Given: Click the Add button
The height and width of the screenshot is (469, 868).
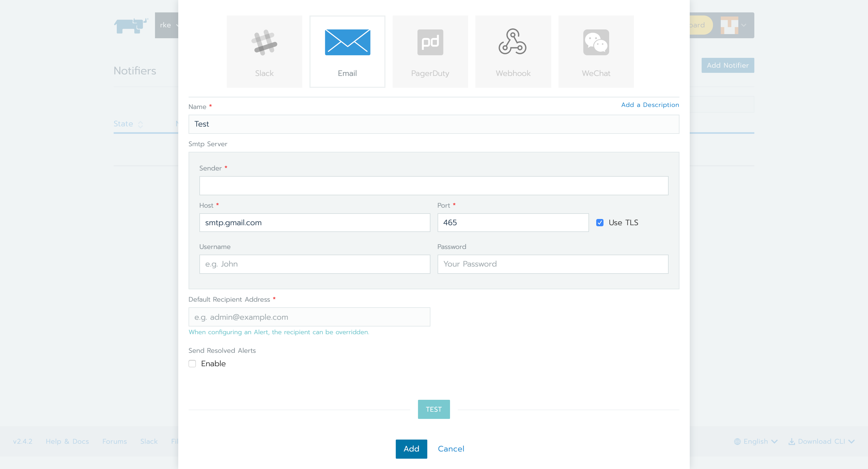Looking at the screenshot, I should [x=411, y=449].
